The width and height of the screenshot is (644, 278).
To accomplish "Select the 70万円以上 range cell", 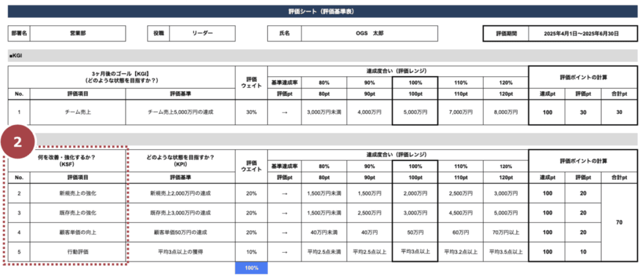I will tap(505, 232).
